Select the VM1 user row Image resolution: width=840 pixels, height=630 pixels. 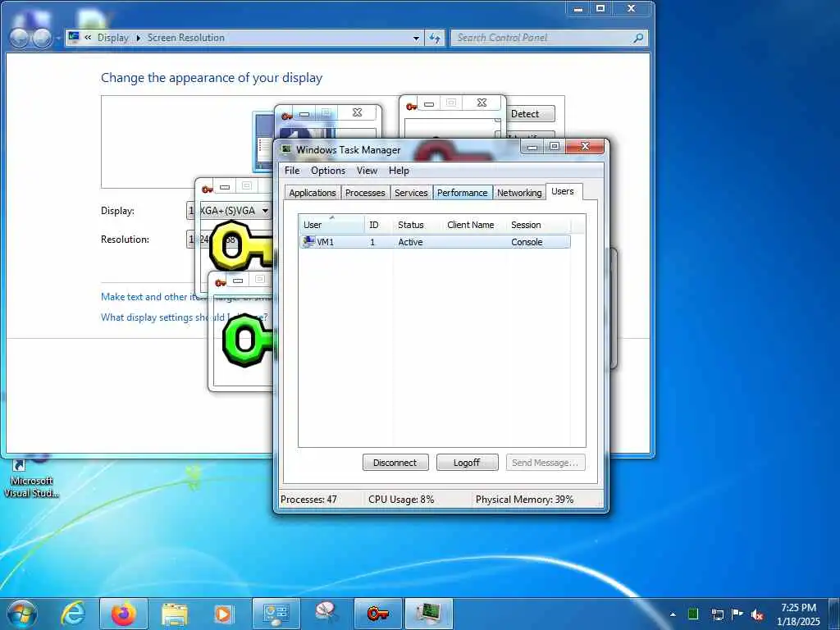435,242
